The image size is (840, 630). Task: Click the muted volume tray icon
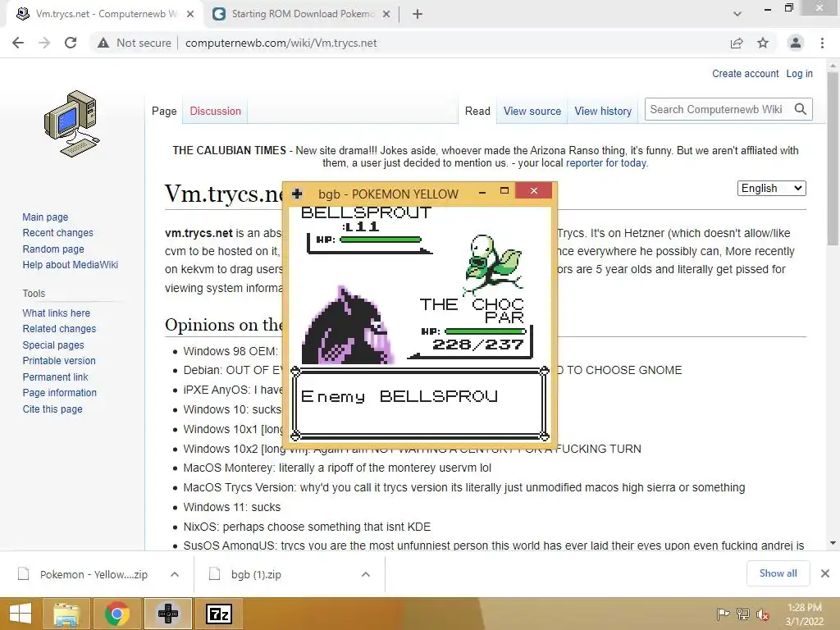tap(763, 614)
